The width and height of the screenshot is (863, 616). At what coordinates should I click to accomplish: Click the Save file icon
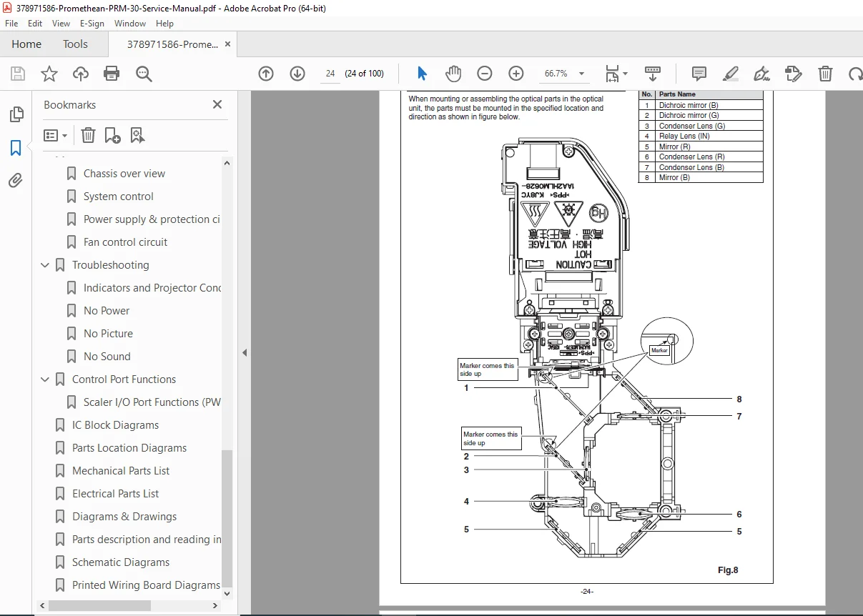coord(18,74)
